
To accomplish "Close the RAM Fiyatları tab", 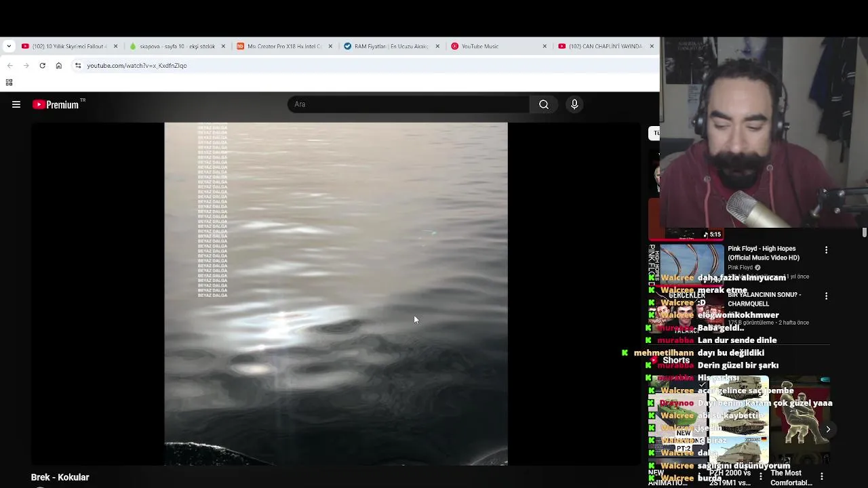I will pyautogui.click(x=437, y=46).
